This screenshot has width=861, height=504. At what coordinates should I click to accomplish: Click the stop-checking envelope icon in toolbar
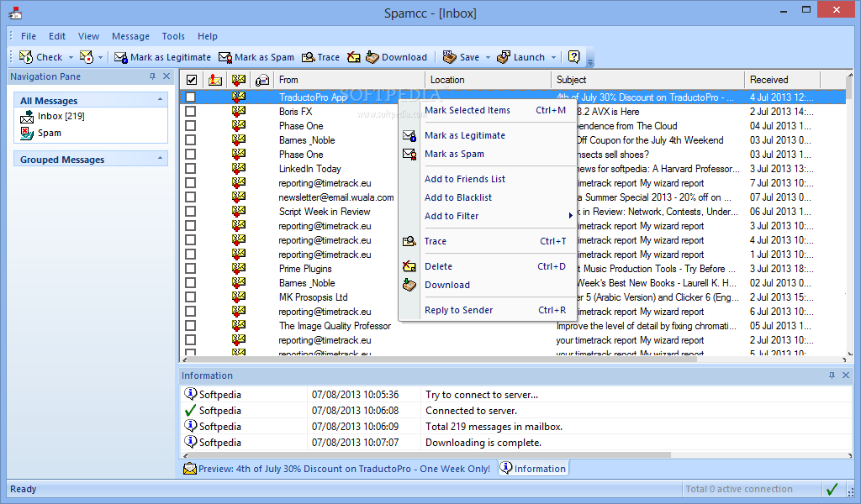click(87, 57)
